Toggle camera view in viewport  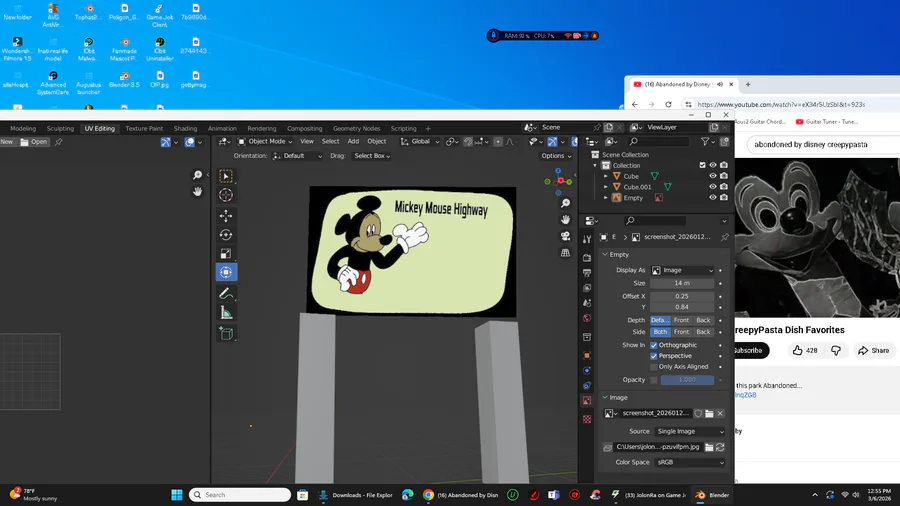tap(565, 237)
